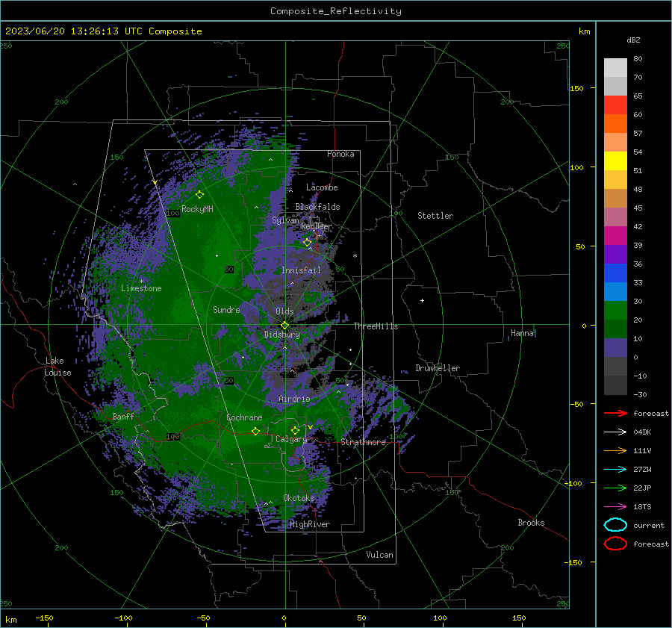This screenshot has height=628, width=672.
Task: Click the Stettler city label
Action: [x=435, y=216]
